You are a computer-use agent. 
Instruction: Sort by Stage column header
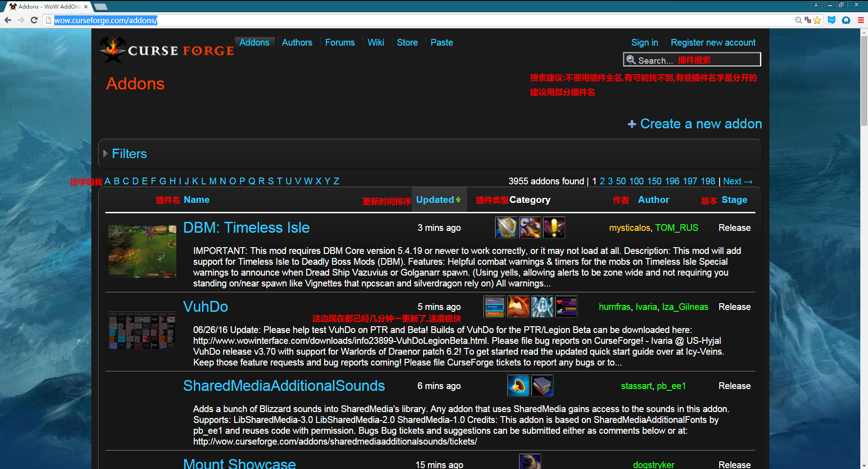click(734, 200)
